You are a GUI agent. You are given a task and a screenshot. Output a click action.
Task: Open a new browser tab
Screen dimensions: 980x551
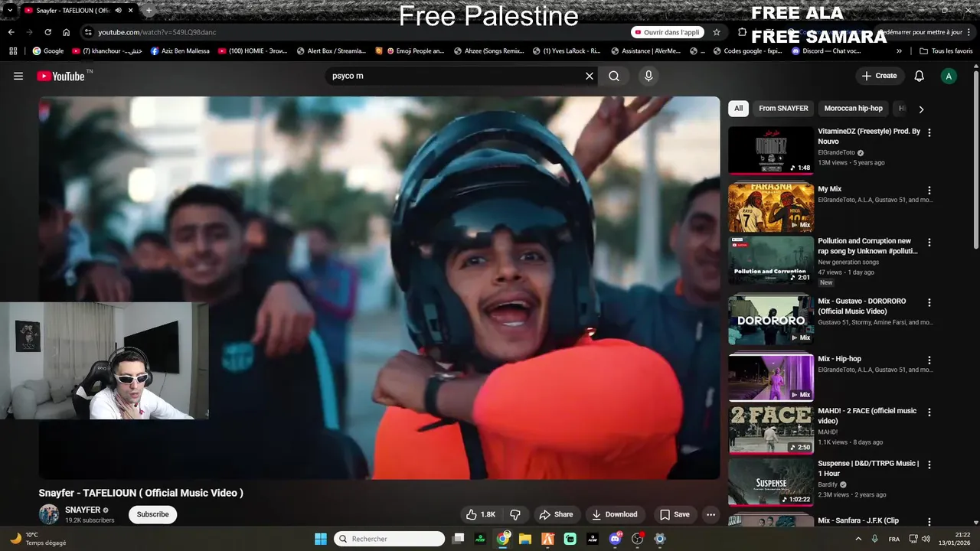pyautogui.click(x=149, y=11)
